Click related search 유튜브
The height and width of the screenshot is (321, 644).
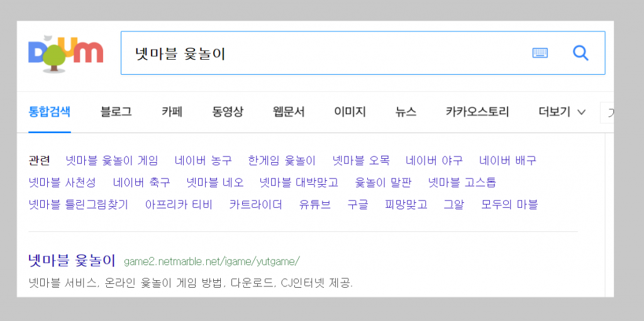point(315,204)
